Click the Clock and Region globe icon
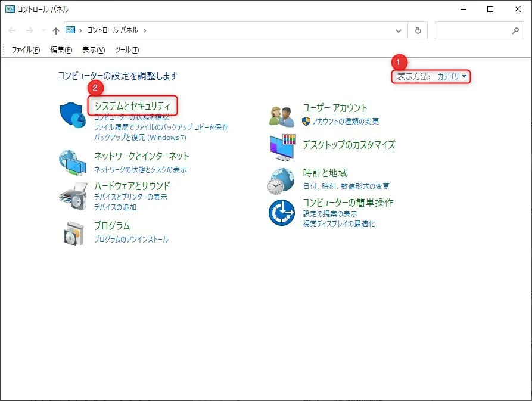The image size is (532, 401). [x=281, y=181]
